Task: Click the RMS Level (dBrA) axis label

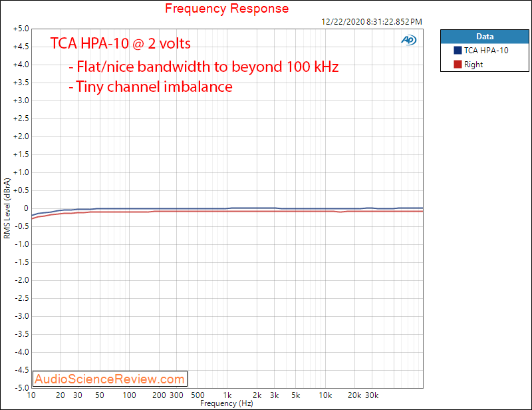Action: [x=7, y=208]
